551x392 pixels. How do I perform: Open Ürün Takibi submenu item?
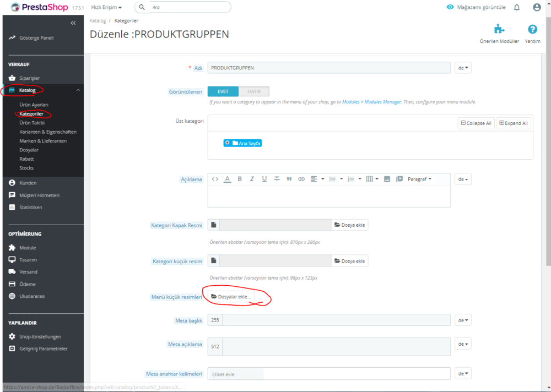(32, 123)
